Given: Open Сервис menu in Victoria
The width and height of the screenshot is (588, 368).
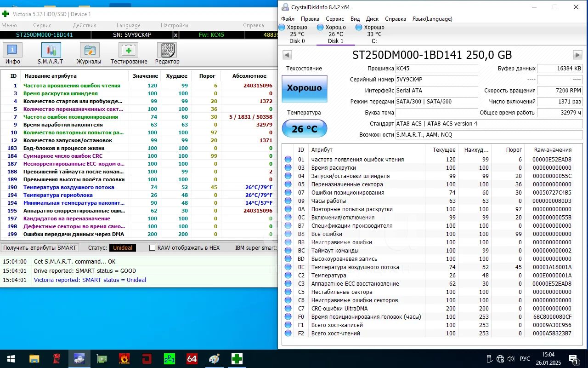Looking at the screenshot, I should (42, 25).
